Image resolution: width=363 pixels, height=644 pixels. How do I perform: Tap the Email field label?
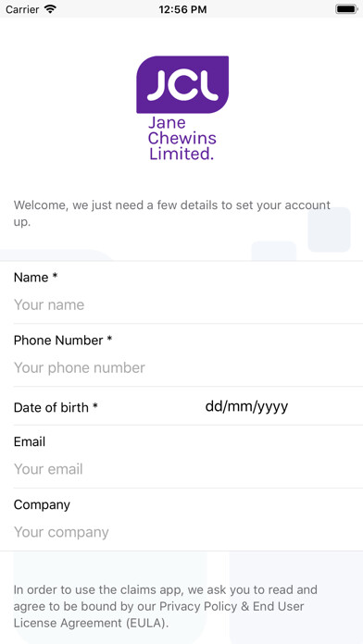tap(30, 442)
